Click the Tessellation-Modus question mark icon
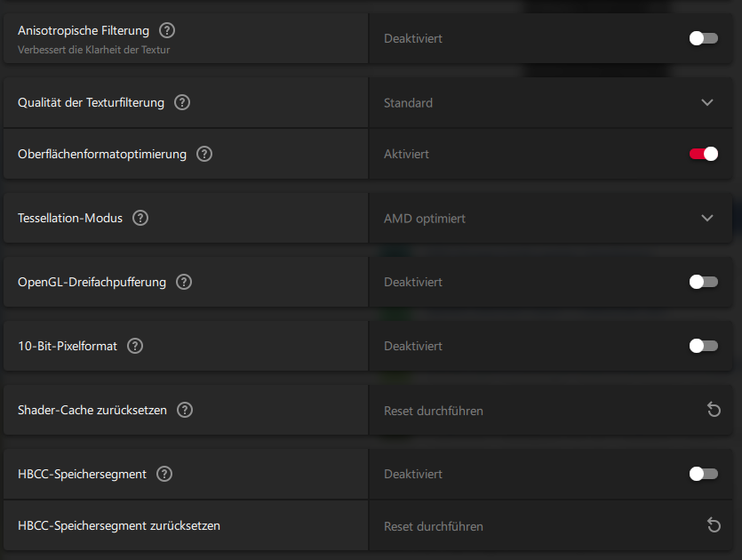Screen dimensions: 742x560 click(140, 218)
